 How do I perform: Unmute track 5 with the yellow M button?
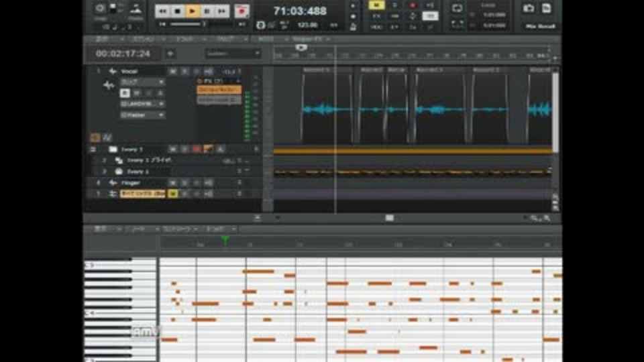(x=173, y=194)
